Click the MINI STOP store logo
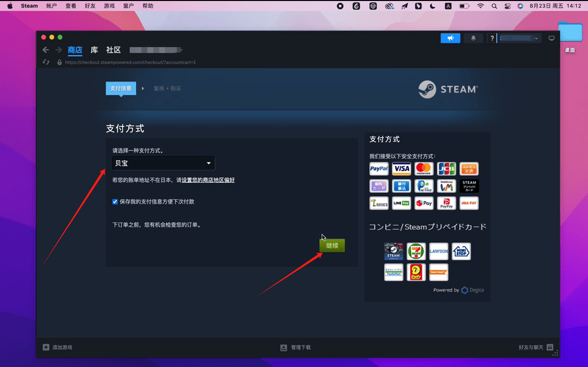 click(461, 251)
